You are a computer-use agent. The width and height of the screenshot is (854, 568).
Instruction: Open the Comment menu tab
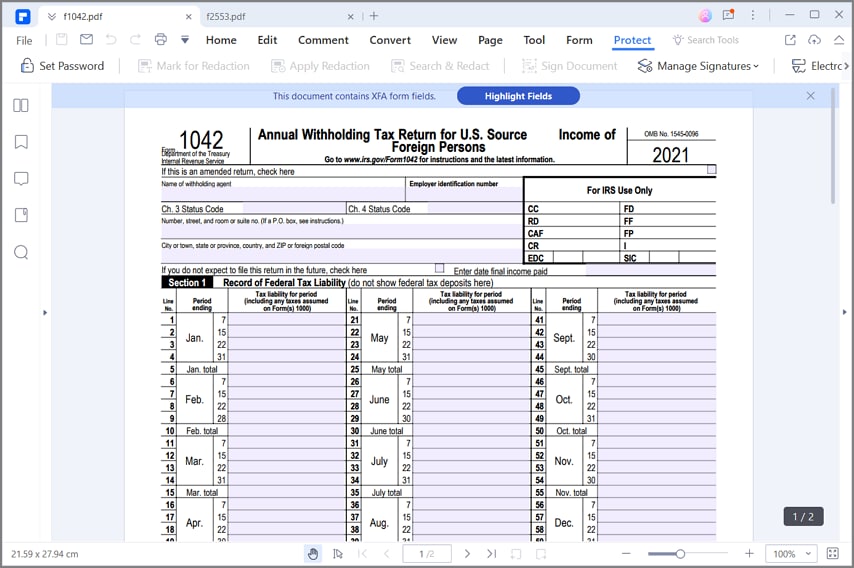point(323,40)
